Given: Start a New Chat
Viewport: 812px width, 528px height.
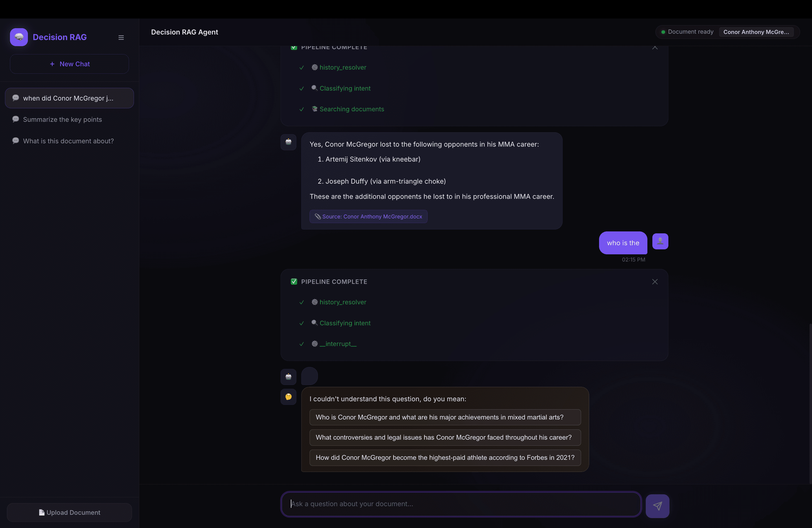Looking at the screenshot, I should point(69,64).
